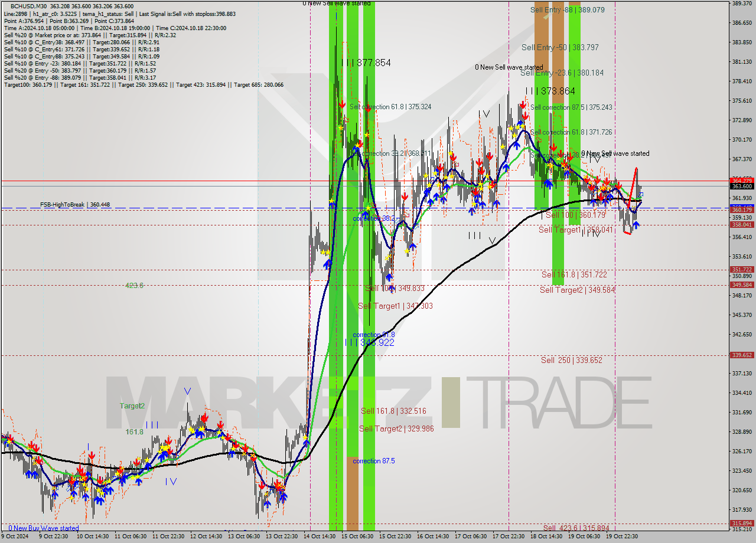Select the green 423.6 level label
This screenshot has width=756, height=543.
point(134,286)
